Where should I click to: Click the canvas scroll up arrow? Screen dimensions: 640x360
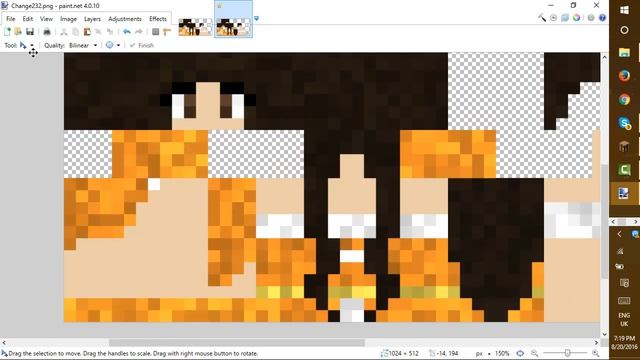pyautogui.click(x=604, y=57)
